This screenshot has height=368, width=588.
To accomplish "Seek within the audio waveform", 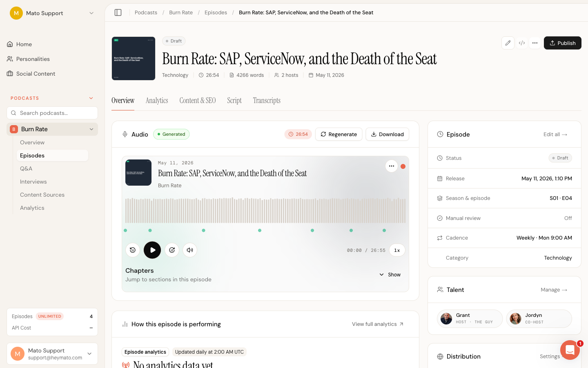I will pos(265,211).
